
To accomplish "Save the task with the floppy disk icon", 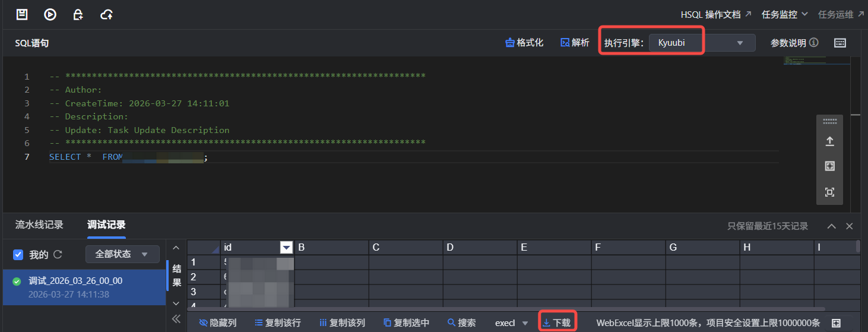I will [22, 14].
